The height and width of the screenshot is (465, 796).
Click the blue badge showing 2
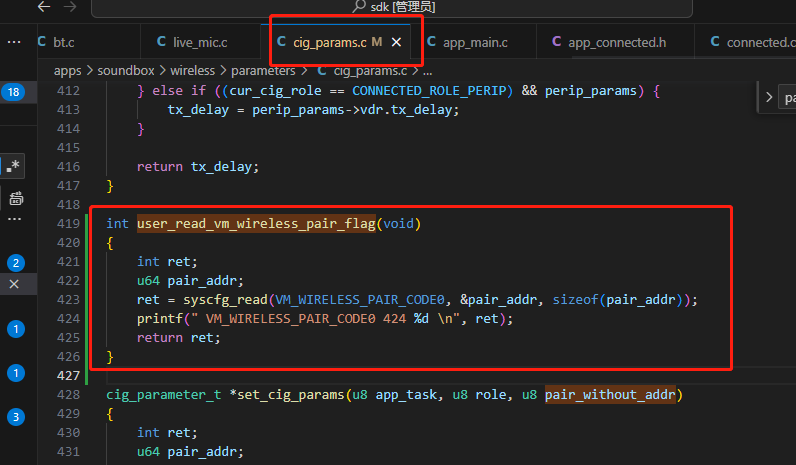[x=16, y=263]
